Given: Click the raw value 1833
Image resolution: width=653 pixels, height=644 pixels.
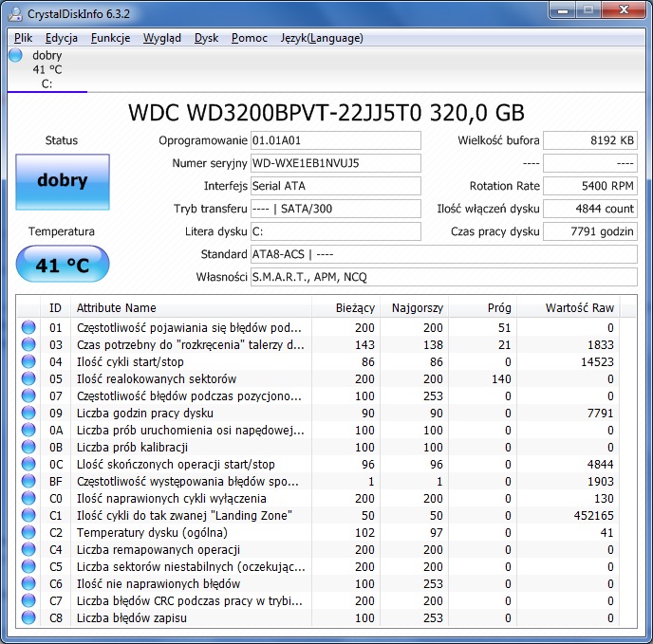Looking at the screenshot, I should coord(601,344).
